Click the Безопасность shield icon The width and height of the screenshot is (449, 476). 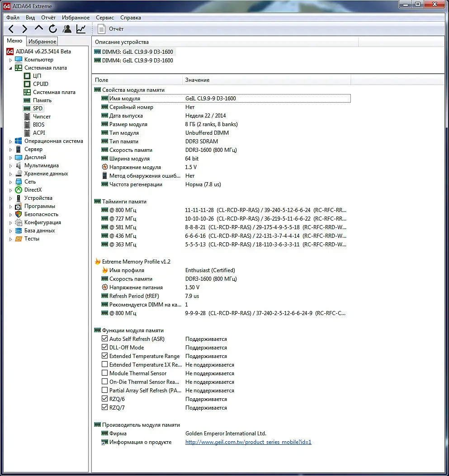pos(19,214)
